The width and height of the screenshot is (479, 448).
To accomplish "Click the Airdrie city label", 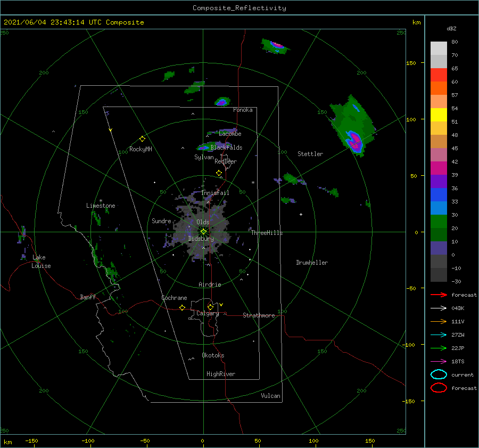I will (x=210, y=284).
